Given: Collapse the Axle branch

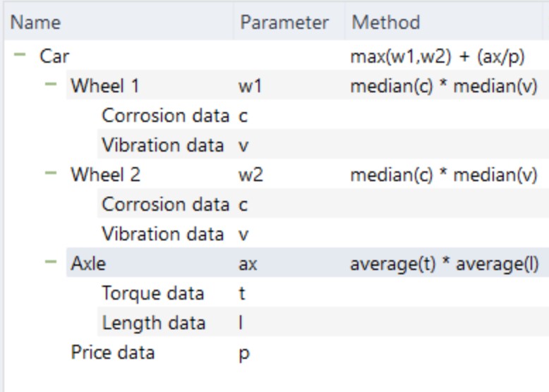Looking at the screenshot, I should [x=51, y=263].
